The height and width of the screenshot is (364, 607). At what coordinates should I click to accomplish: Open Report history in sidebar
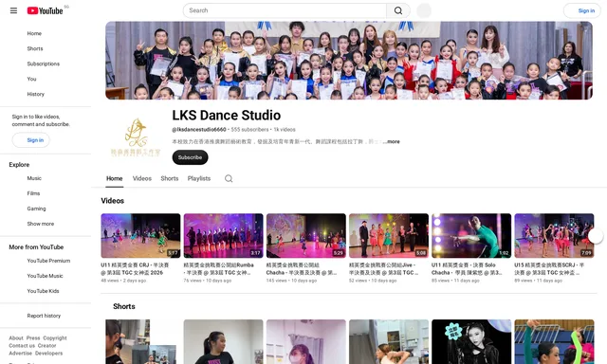[x=44, y=316]
